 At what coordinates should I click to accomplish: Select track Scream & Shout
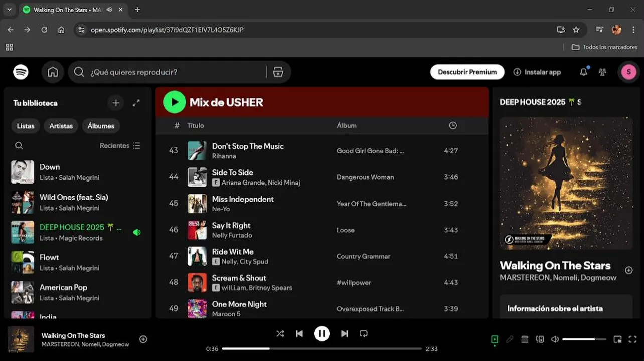(x=239, y=278)
